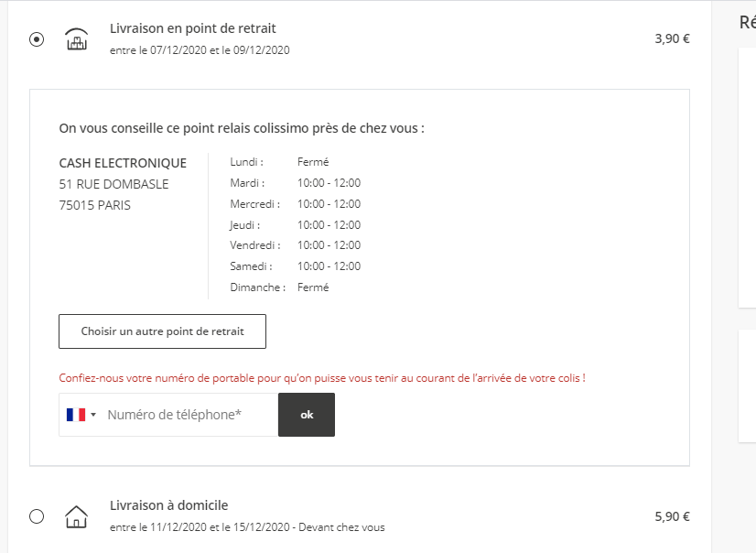756x553 pixels.
Task: Click the 5,90 € price
Action: [x=672, y=516]
